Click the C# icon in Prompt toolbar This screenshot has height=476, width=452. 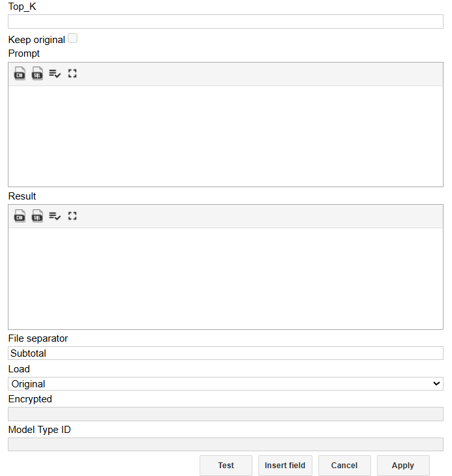tap(20, 74)
